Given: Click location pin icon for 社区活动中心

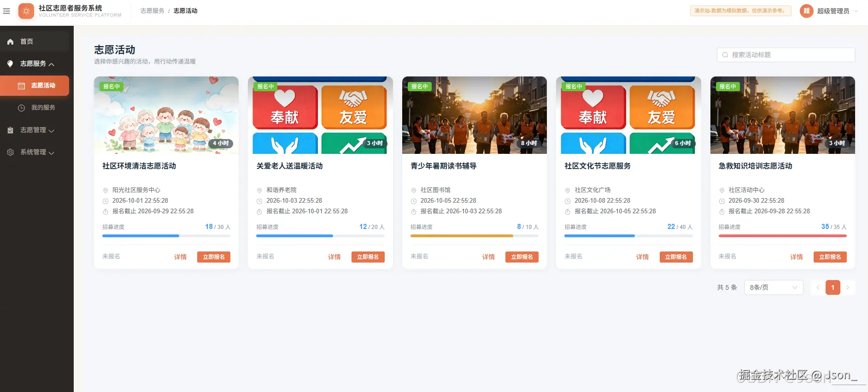Looking at the screenshot, I should 721,190.
